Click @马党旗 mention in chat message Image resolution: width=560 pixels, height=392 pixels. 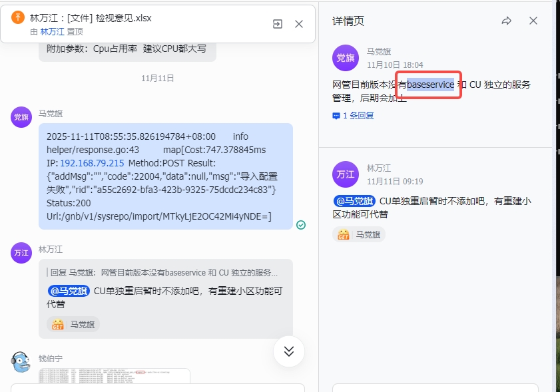click(69, 291)
